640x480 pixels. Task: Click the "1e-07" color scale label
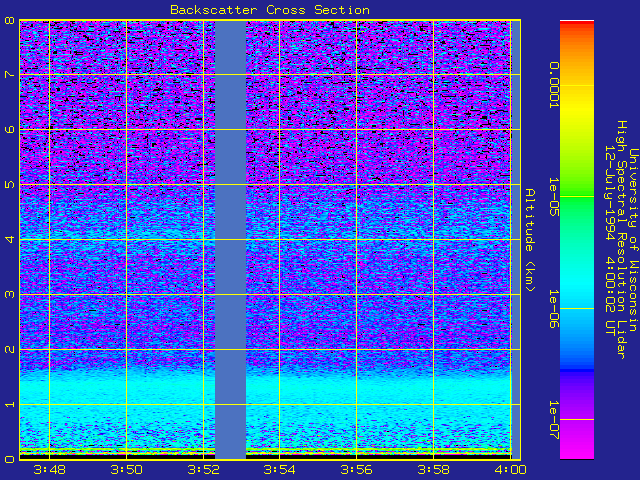[553, 420]
